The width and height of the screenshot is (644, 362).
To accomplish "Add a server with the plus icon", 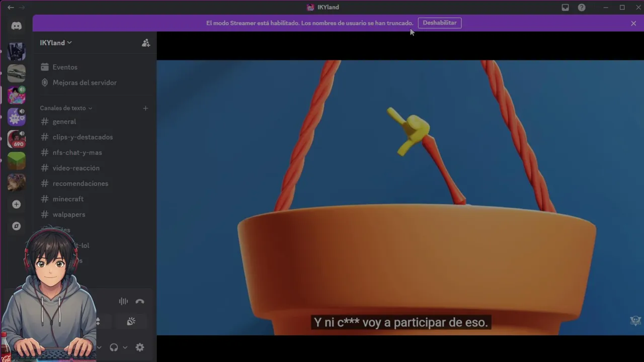I will click(x=17, y=204).
